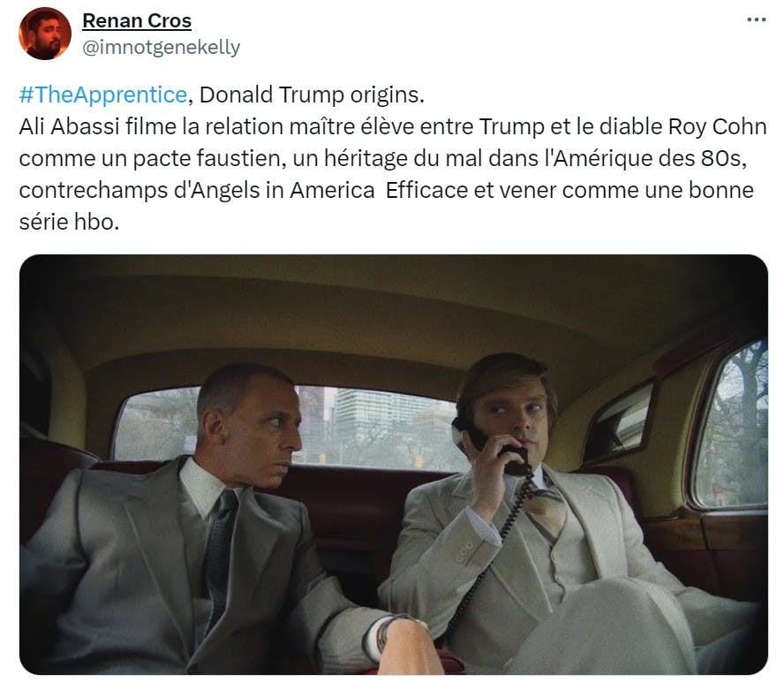This screenshot has width=784, height=690.
Task: Click the black car phone handset in photo
Action: (493, 445)
